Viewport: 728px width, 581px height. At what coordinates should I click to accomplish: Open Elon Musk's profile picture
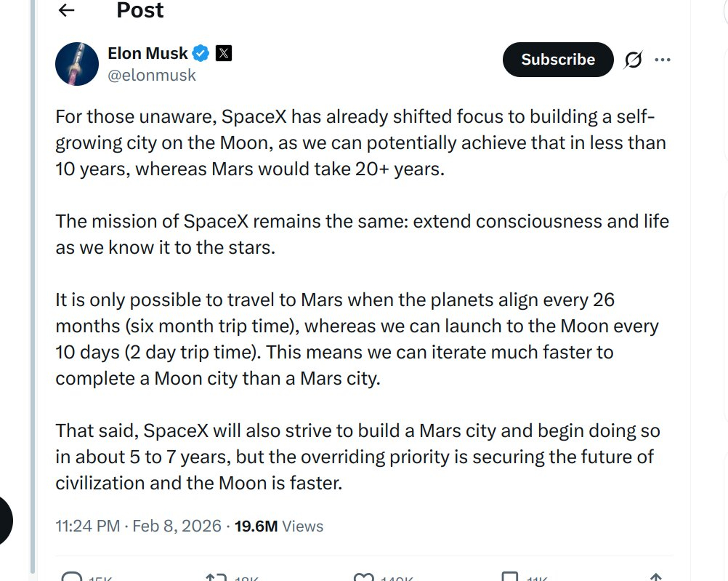click(x=77, y=64)
